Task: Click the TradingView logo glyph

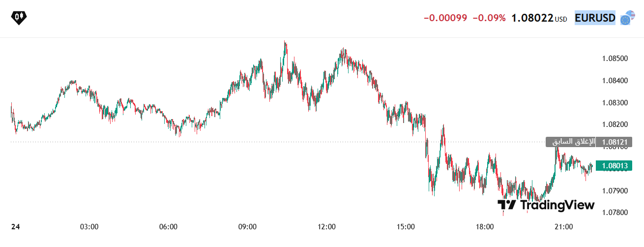Action: 507,205
